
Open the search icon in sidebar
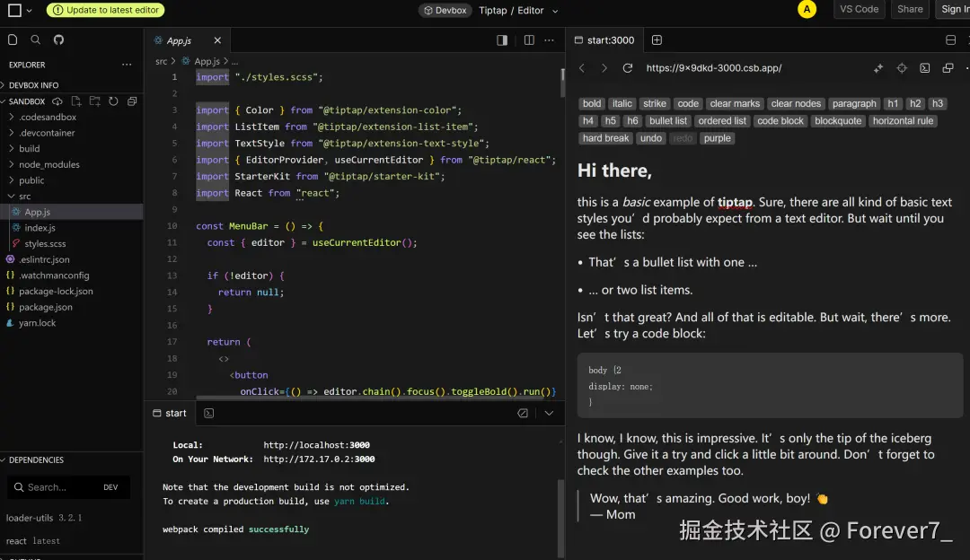(x=35, y=40)
